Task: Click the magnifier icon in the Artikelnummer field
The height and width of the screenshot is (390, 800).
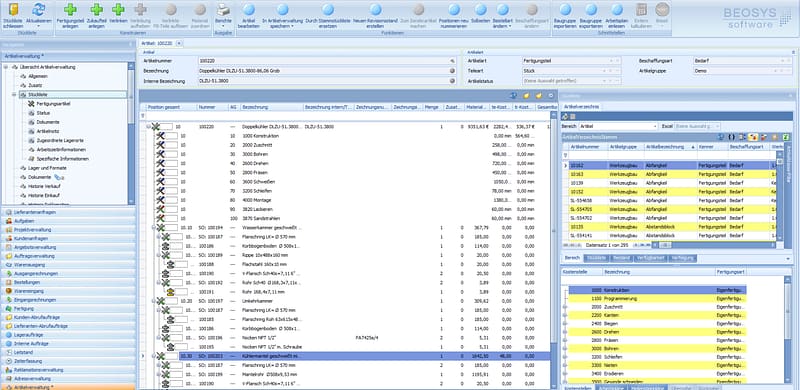Action: point(452,61)
